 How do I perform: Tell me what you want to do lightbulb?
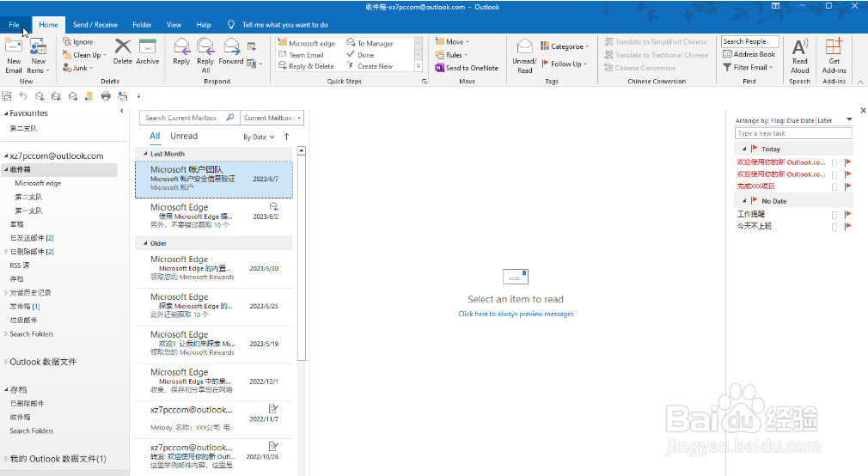[231, 25]
